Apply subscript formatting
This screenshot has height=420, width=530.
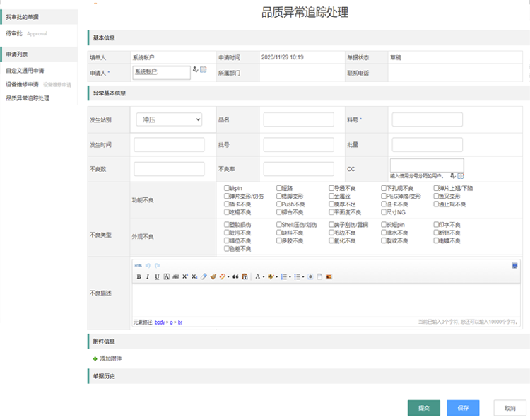(194, 276)
